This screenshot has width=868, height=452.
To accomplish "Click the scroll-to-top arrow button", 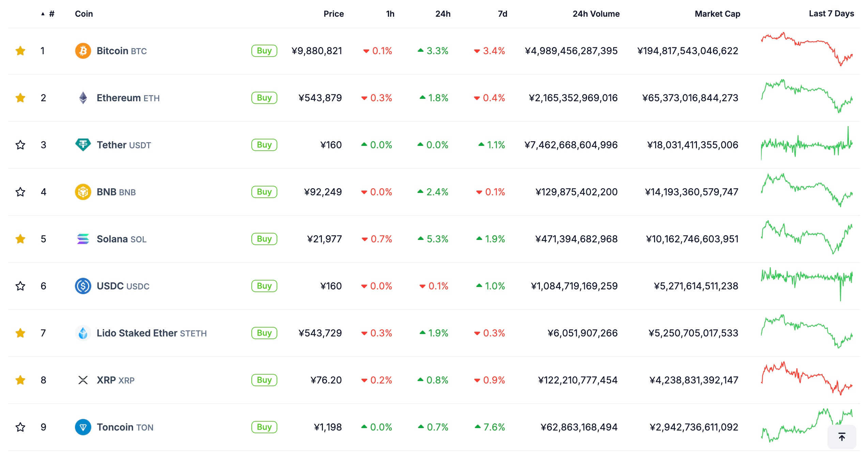I will (842, 437).
